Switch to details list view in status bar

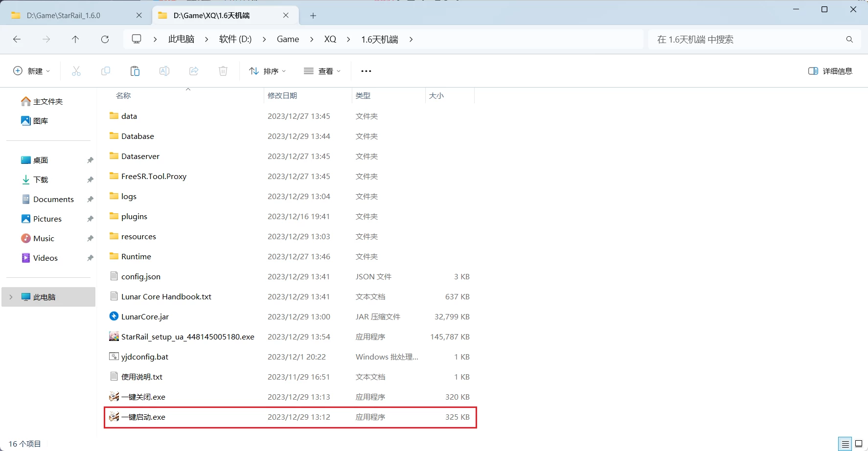(x=845, y=444)
